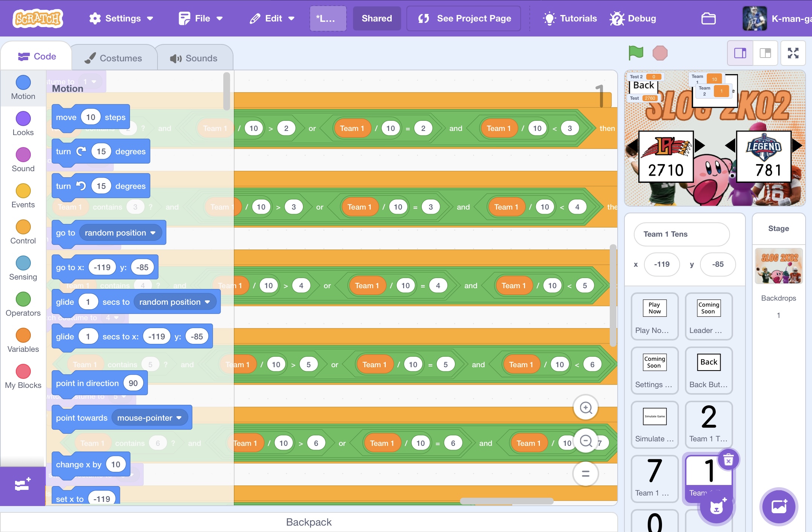
Task: Choose a new sprite with cat button
Action: [x=717, y=507]
